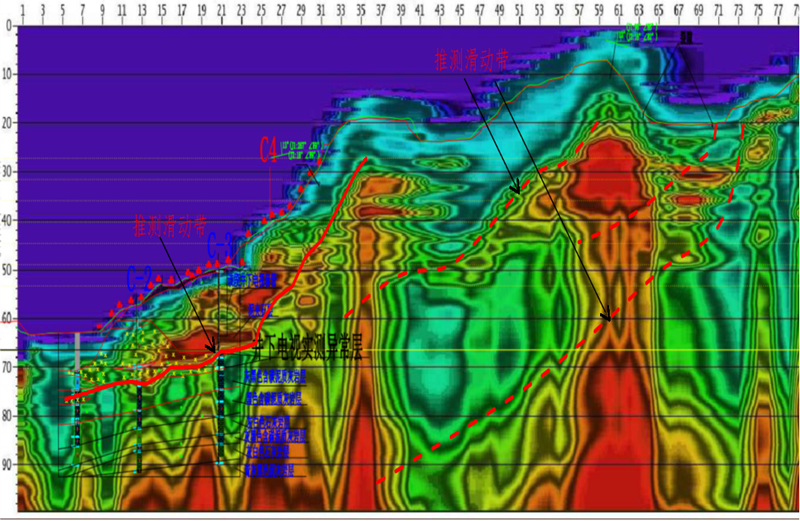Click depth value 90 on the left axis
This screenshot has height=521, width=800.
click(9, 465)
